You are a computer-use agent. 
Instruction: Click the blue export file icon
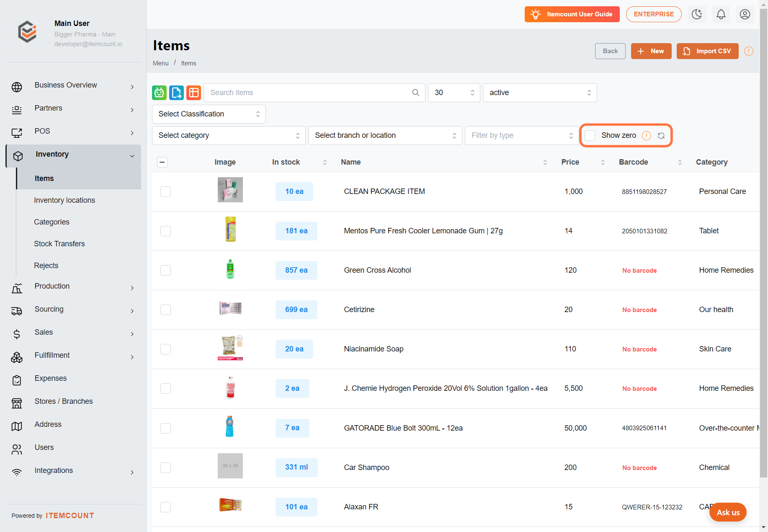(176, 93)
